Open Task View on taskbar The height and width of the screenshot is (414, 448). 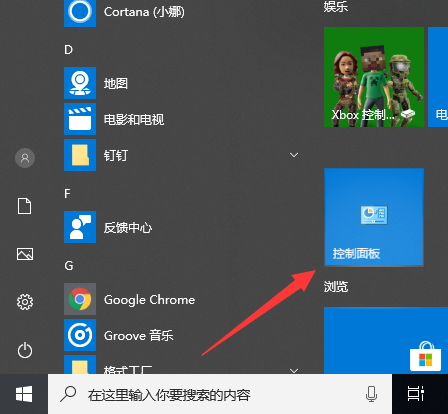coord(416,394)
